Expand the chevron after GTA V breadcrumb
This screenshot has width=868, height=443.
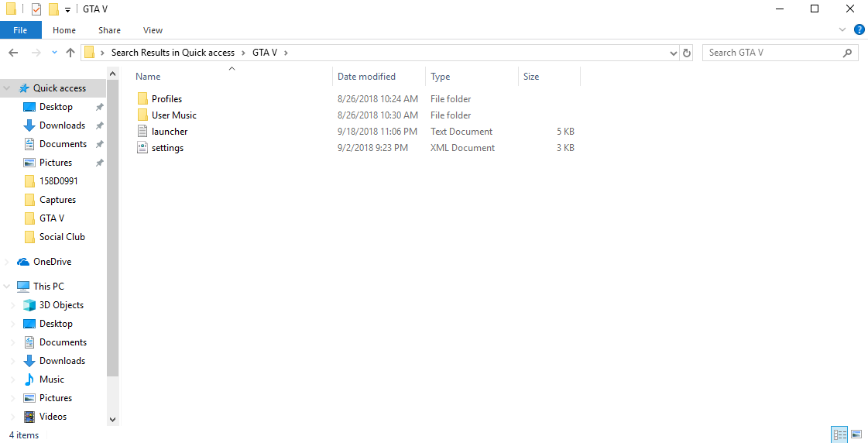pyautogui.click(x=286, y=53)
